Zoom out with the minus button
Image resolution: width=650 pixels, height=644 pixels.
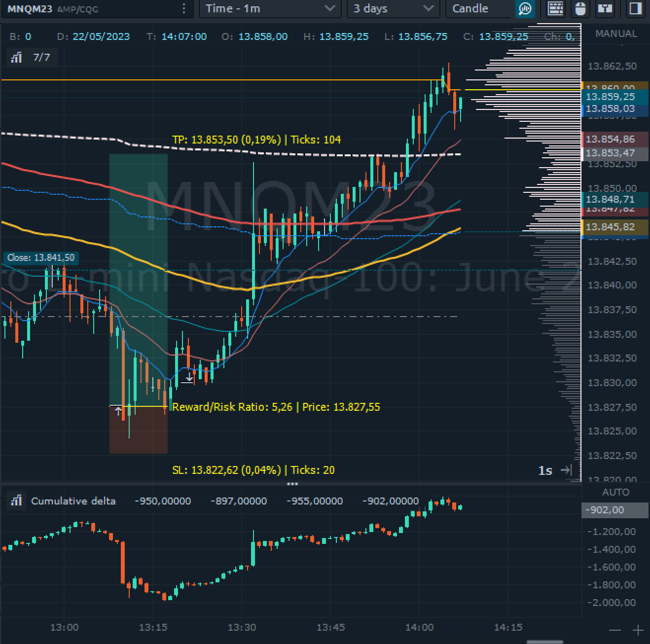click(615, 630)
